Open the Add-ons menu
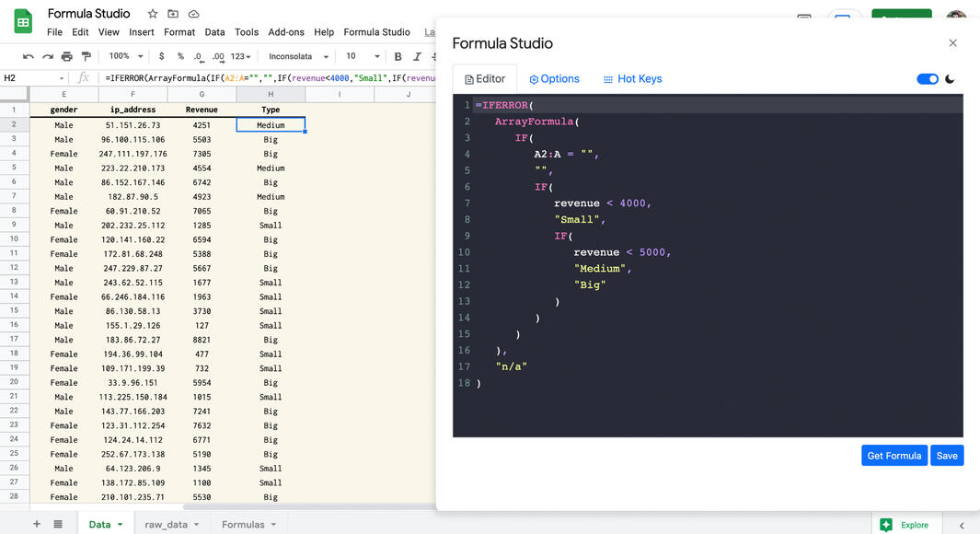Image resolution: width=980 pixels, height=534 pixels. (286, 31)
